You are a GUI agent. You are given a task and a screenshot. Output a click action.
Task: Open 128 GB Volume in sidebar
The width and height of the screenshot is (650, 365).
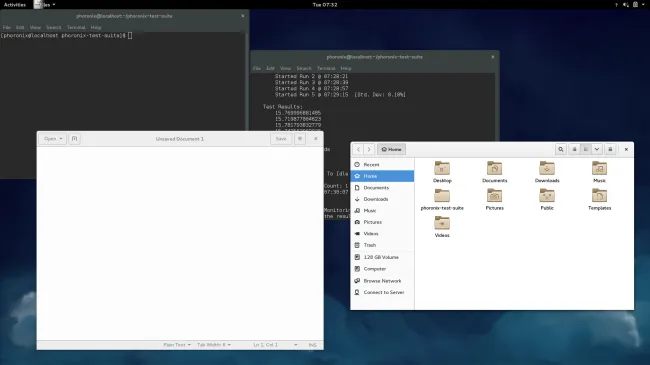coord(382,257)
